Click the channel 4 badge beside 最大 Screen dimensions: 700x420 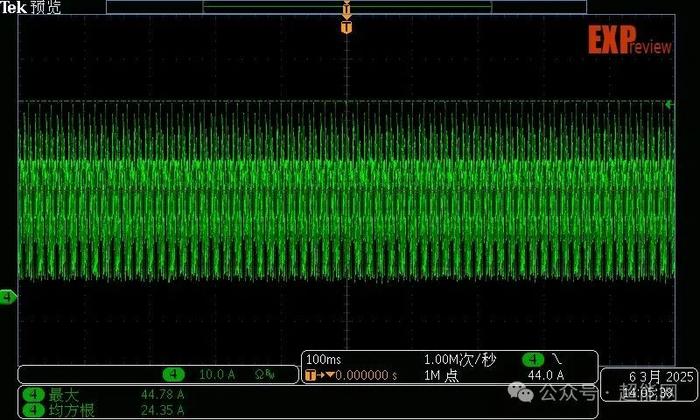click(x=33, y=395)
